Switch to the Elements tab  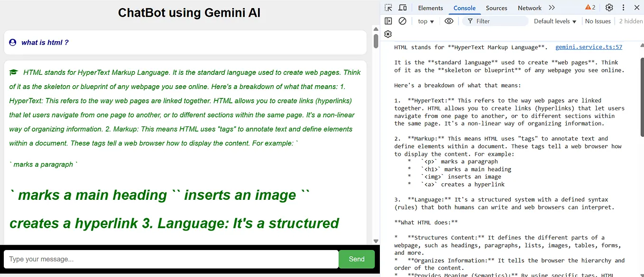(x=430, y=8)
